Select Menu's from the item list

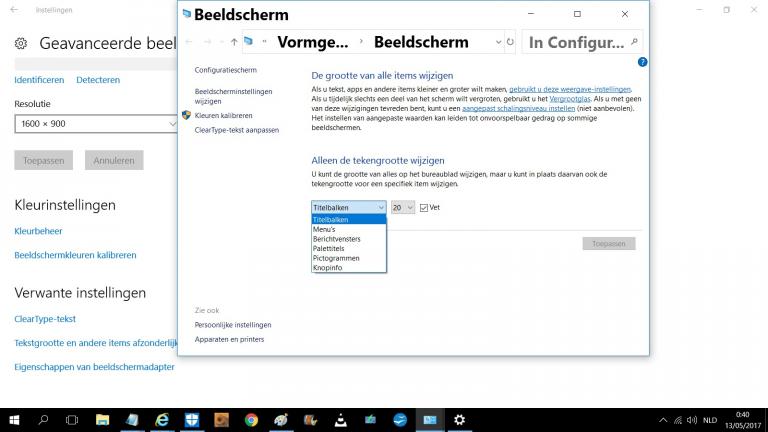coord(324,229)
